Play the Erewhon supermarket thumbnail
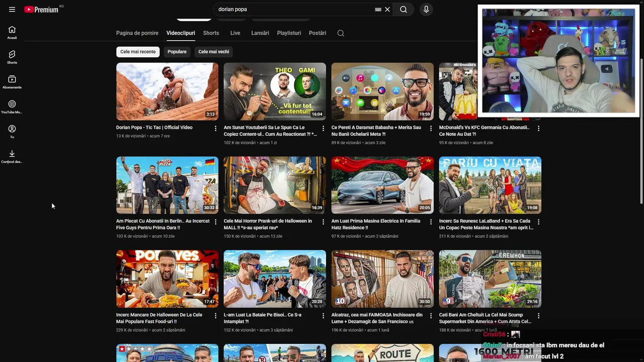644x362 pixels. (490, 279)
